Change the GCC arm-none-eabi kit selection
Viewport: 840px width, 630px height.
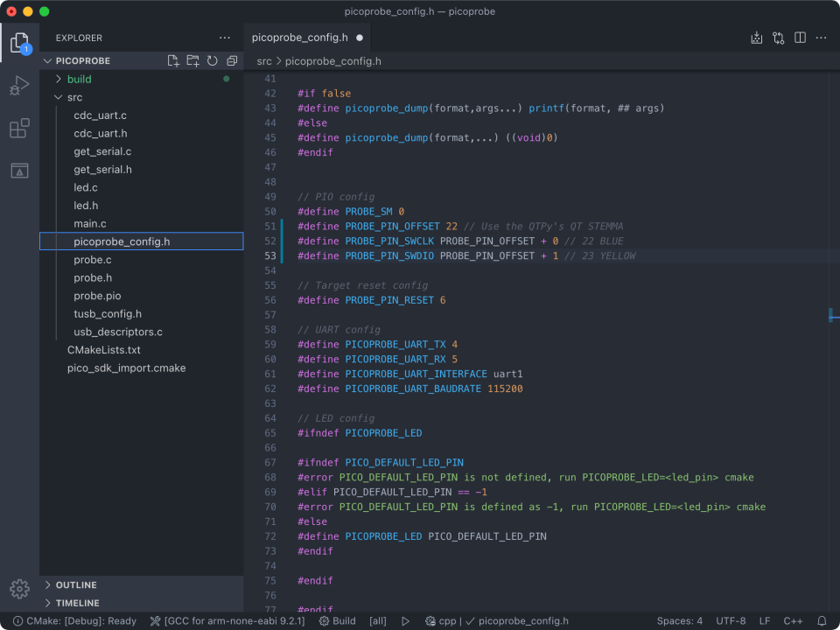pos(227,621)
